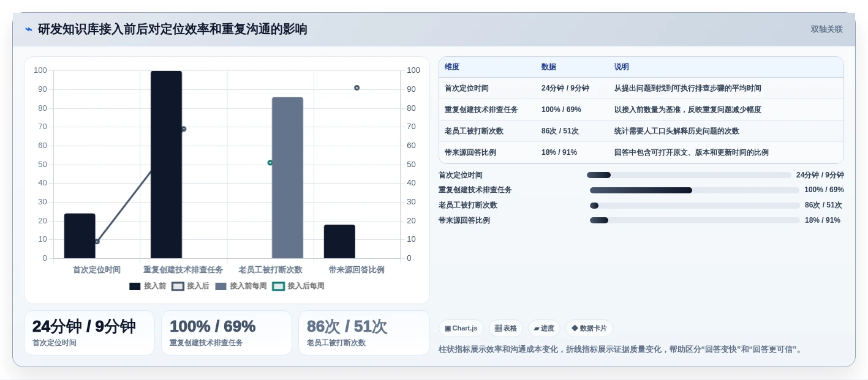The image size is (868, 380).
Task: Click the dark bar for 带来源回答比例
Action: (x=339, y=241)
